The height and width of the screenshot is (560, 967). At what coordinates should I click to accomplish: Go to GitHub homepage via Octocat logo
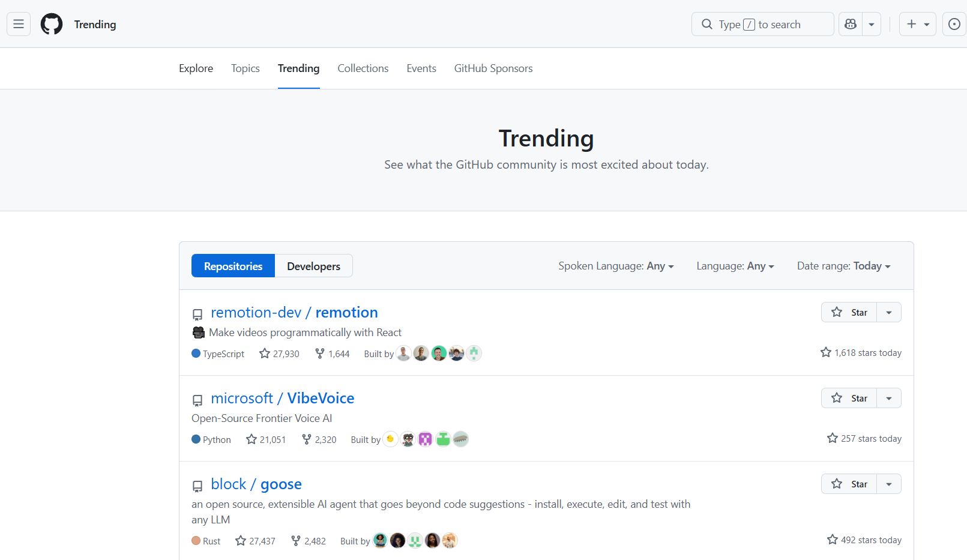[52, 24]
